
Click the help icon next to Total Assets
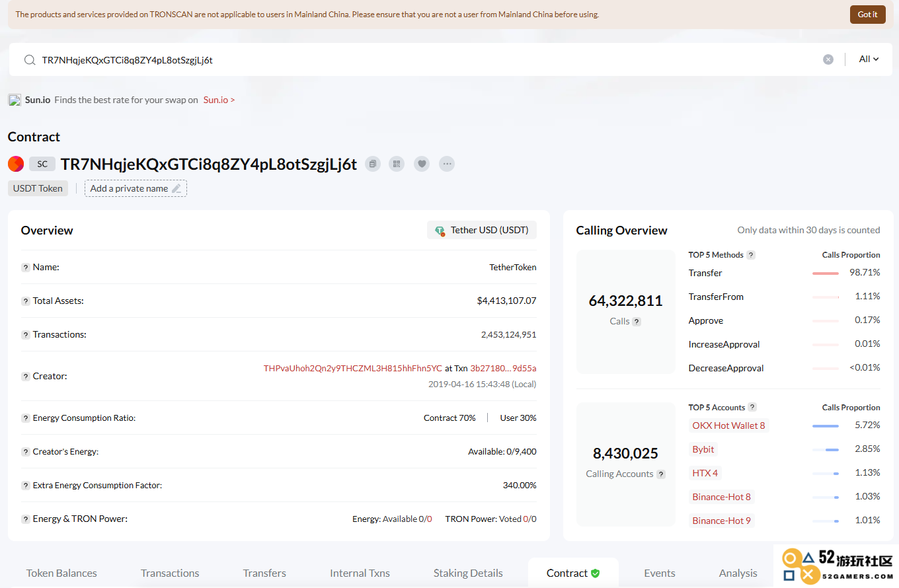(x=26, y=301)
